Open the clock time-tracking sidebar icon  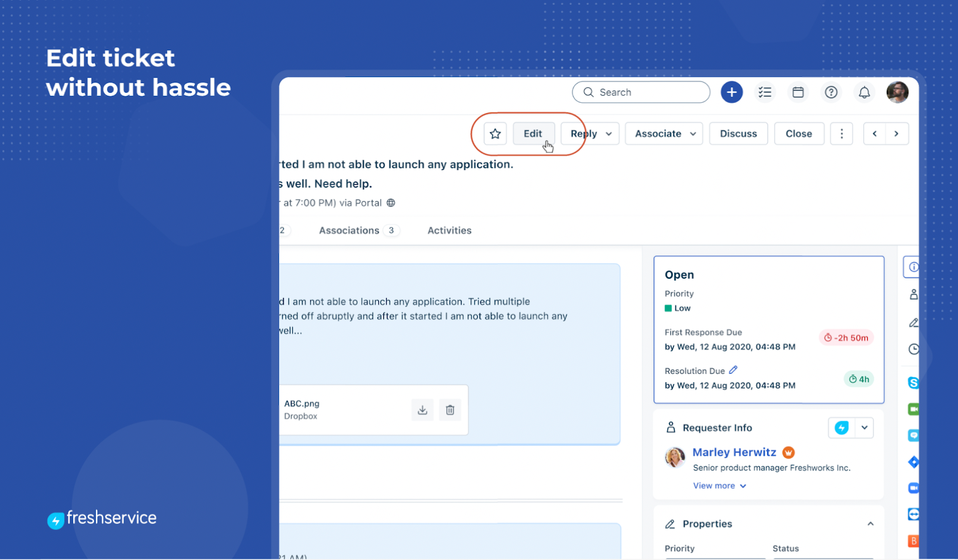click(914, 349)
